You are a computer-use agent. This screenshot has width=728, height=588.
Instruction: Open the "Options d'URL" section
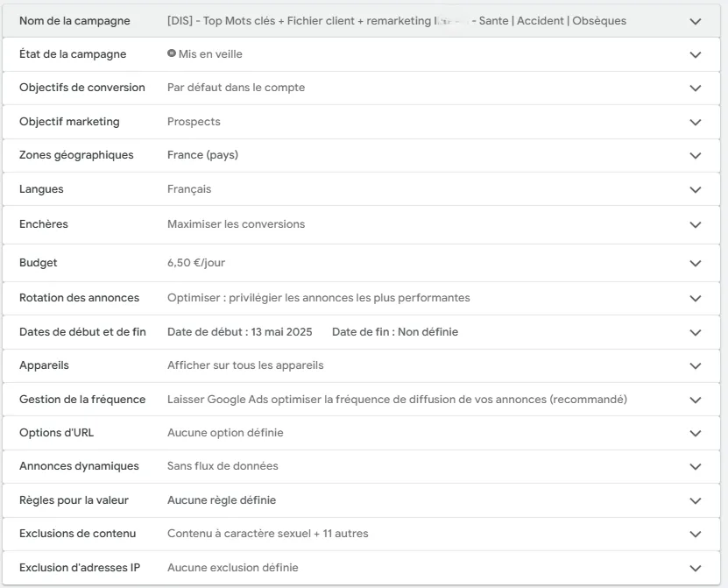pos(696,433)
